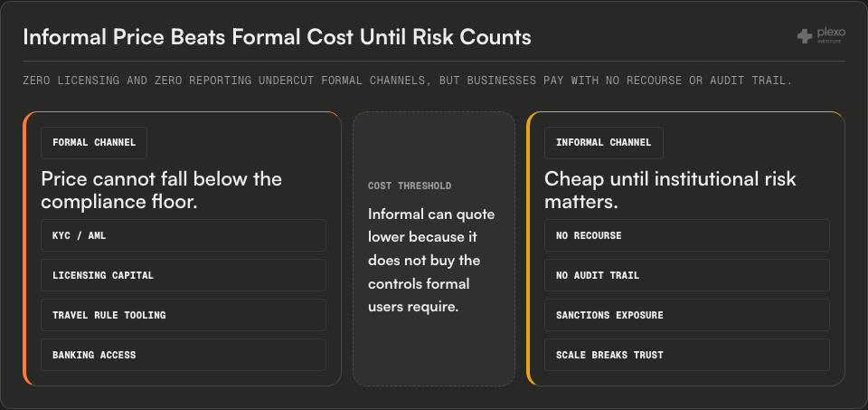Click the NO RECOURSE row
Image resolution: width=868 pixels, height=410 pixels.
tap(687, 235)
